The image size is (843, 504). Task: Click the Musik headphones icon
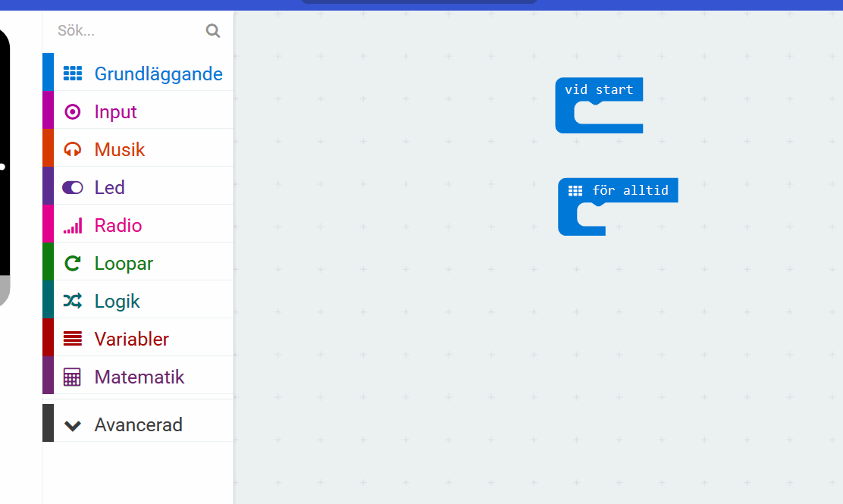tap(73, 149)
